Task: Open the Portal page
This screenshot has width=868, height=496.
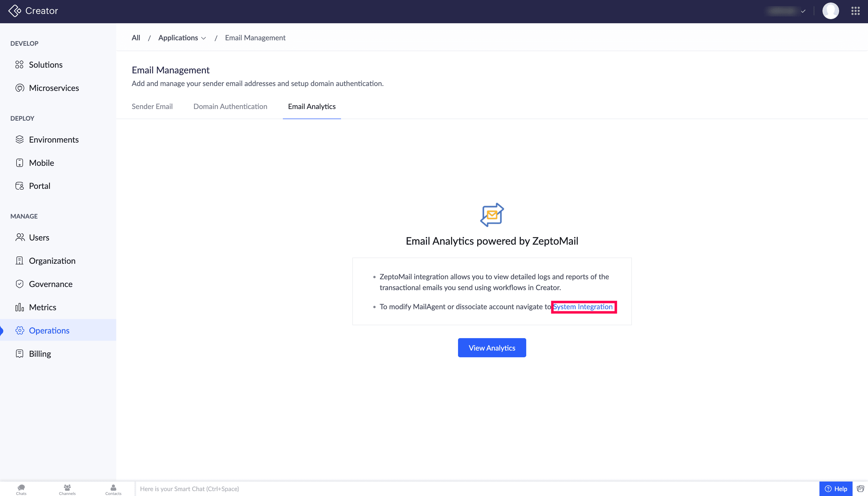Action: click(x=40, y=186)
